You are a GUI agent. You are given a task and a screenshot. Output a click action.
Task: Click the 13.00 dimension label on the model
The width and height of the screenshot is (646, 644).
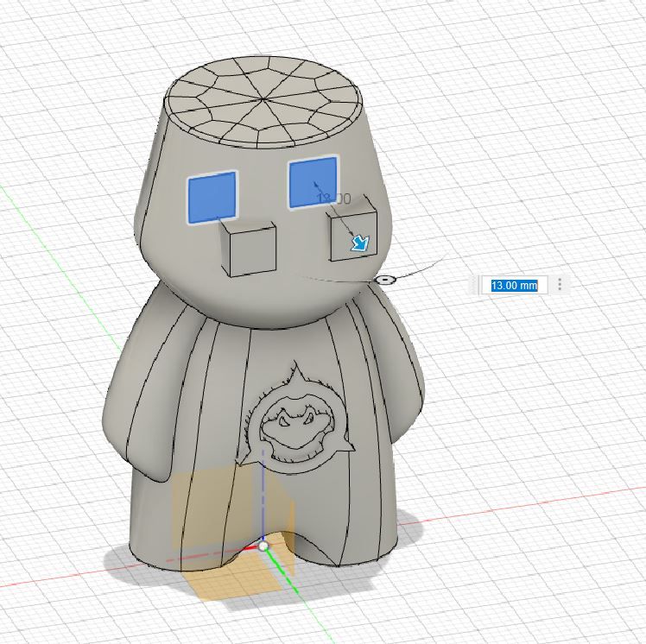[333, 199]
